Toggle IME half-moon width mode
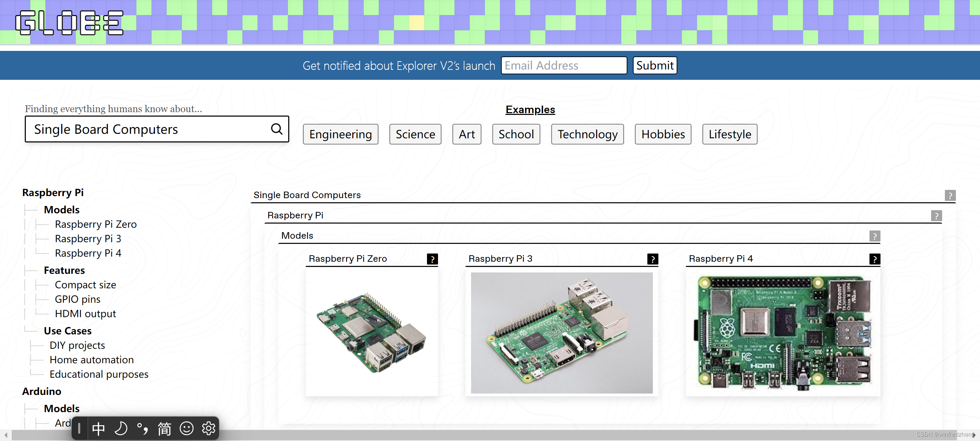Viewport: 980px width, 441px height. click(121, 429)
